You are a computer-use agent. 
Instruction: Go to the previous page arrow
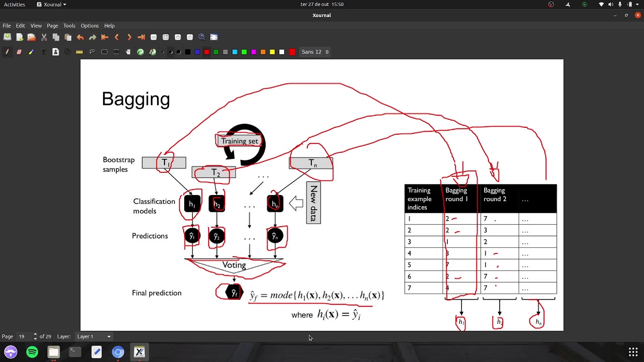click(117, 37)
